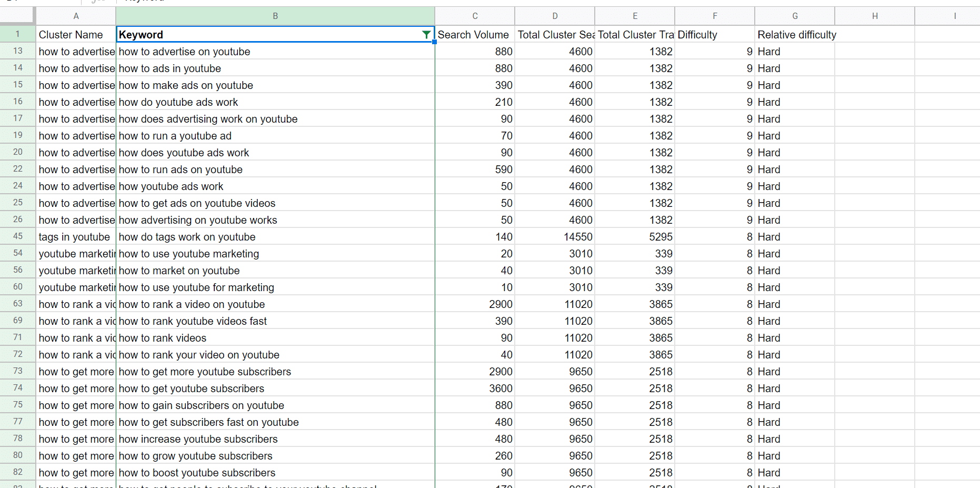This screenshot has width=980, height=488.
Task: Select row 13 header
Action: click(18, 51)
